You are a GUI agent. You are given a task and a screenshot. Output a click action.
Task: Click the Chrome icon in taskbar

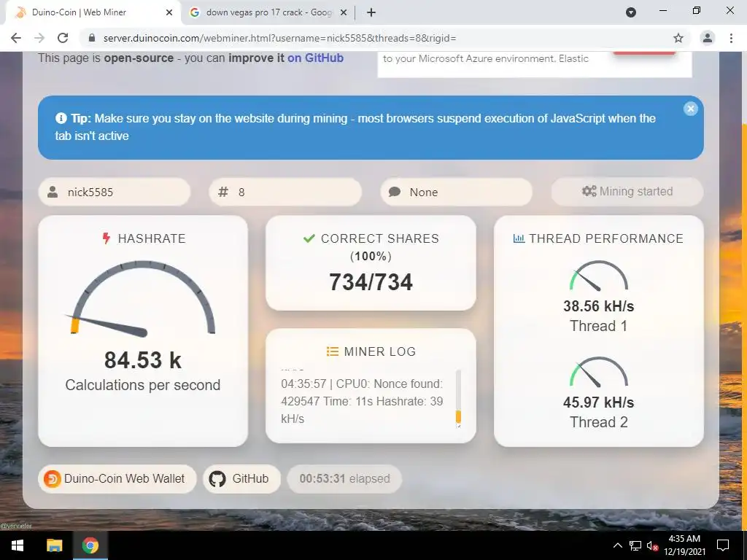(90, 545)
